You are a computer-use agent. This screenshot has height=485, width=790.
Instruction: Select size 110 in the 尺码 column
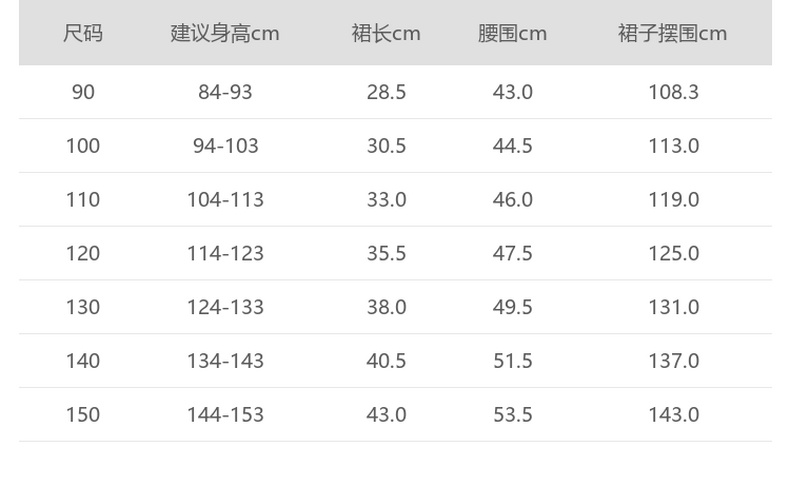[83, 200]
